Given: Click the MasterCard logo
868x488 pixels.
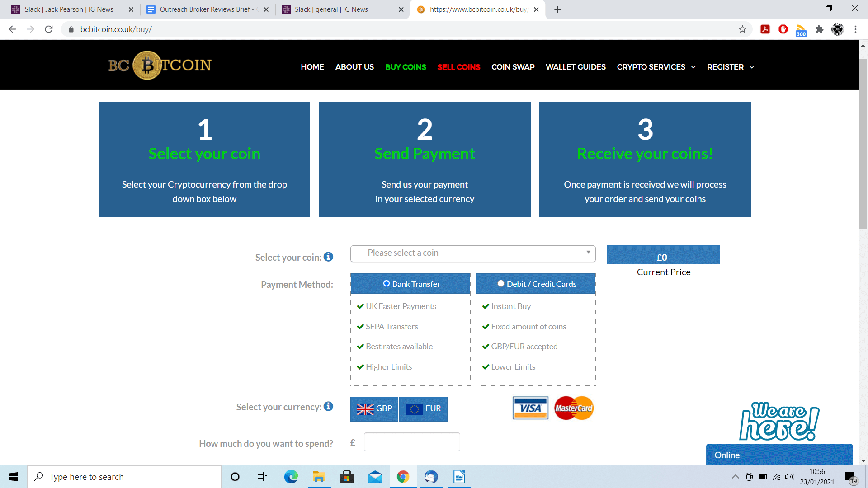Looking at the screenshot, I should [x=574, y=408].
